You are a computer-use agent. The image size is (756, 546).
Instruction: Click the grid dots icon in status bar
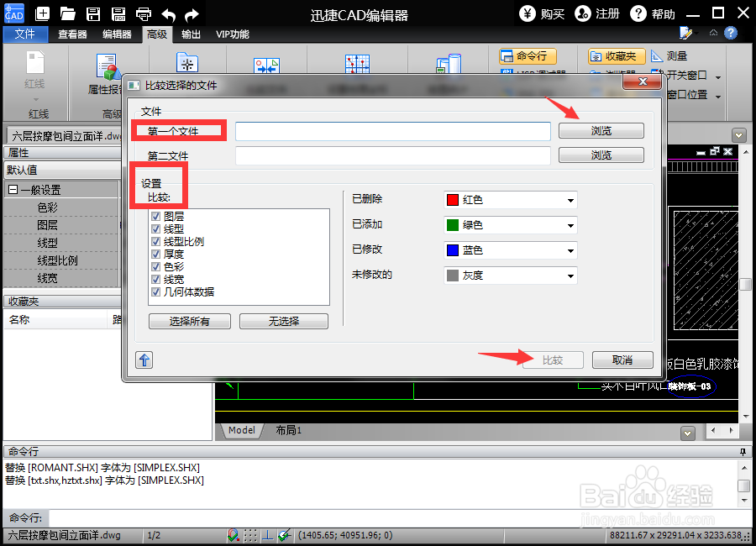point(250,535)
